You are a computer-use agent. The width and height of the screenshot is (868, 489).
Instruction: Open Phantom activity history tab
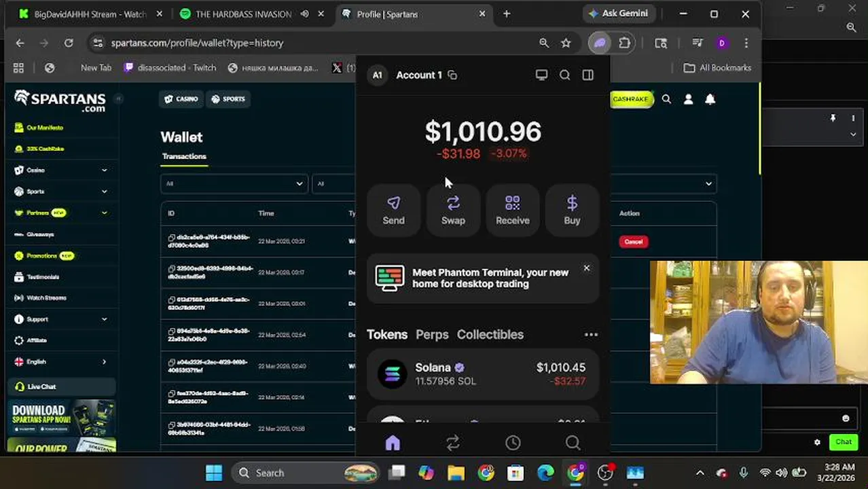(x=513, y=443)
